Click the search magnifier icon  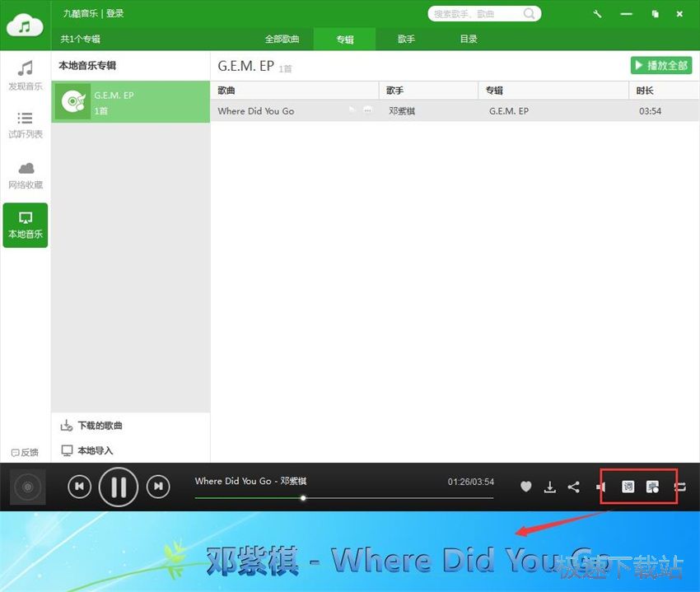(x=529, y=14)
